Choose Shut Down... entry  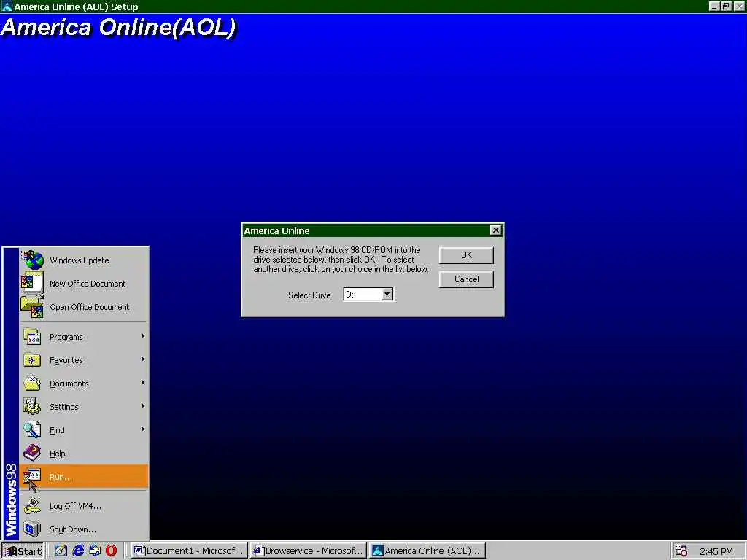pyautogui.click(x=85, y=529)
